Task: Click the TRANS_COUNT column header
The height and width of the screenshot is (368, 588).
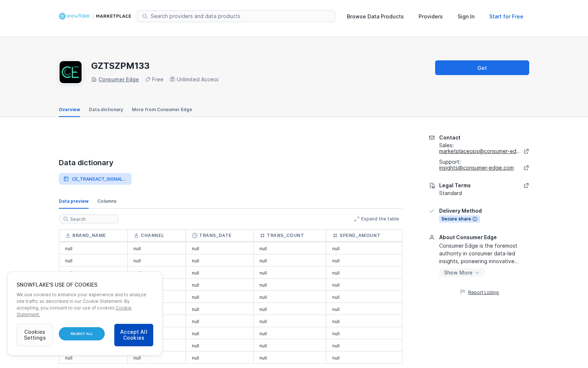Action: pos(290,236)
